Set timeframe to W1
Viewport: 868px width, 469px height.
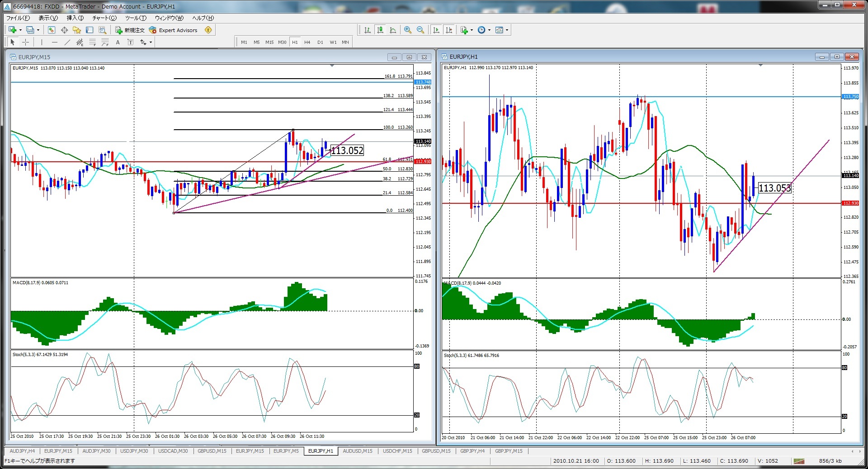tap(333, 42)
